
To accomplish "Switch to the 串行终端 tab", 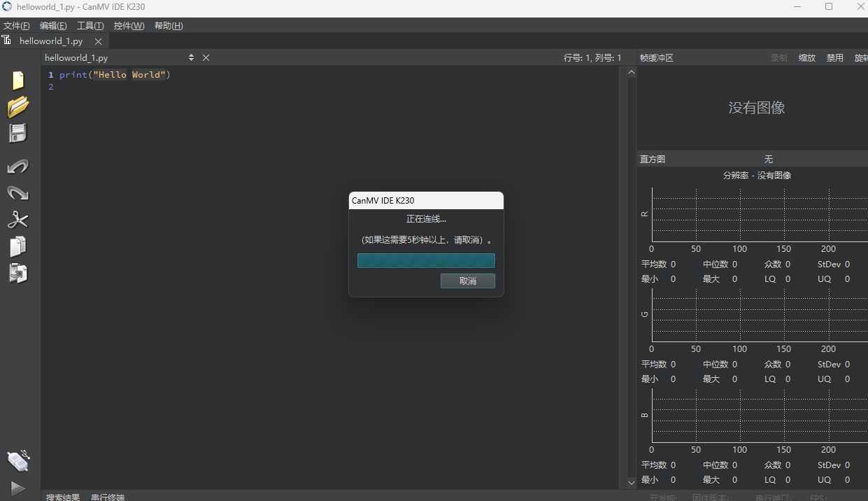I will click(x=108, y=497).
